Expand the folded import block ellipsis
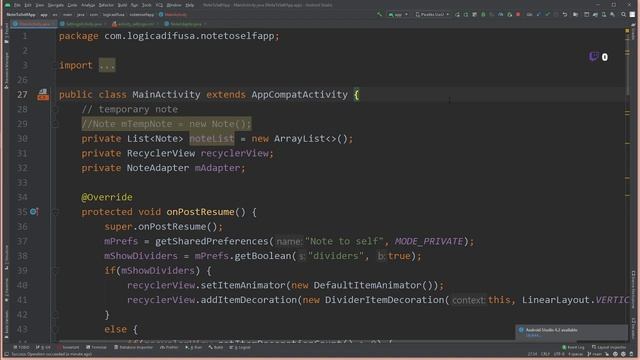Screen dimensions: 640x360 [107, 65]
